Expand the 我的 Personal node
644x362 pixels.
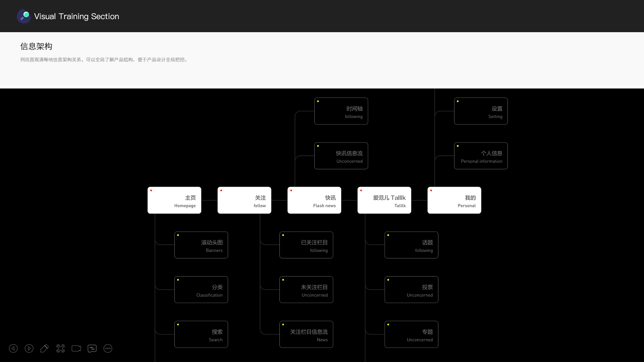pos(454,200)
